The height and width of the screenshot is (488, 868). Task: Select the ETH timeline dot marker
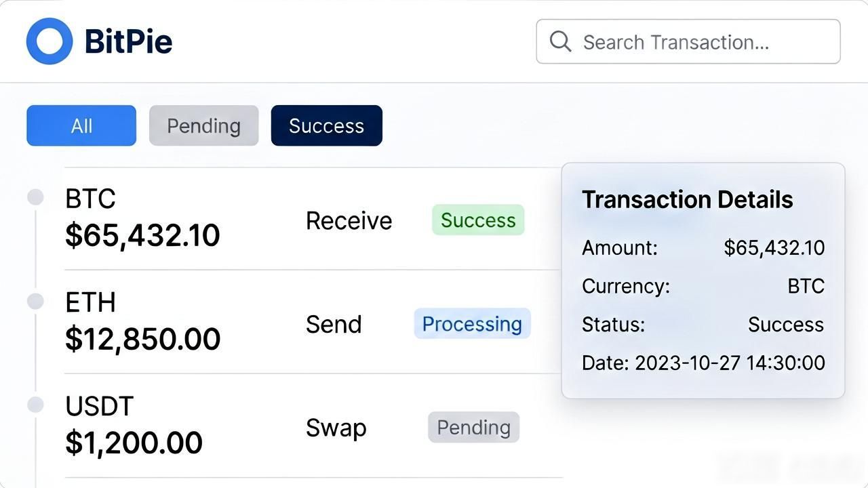(x=35, y=301)
